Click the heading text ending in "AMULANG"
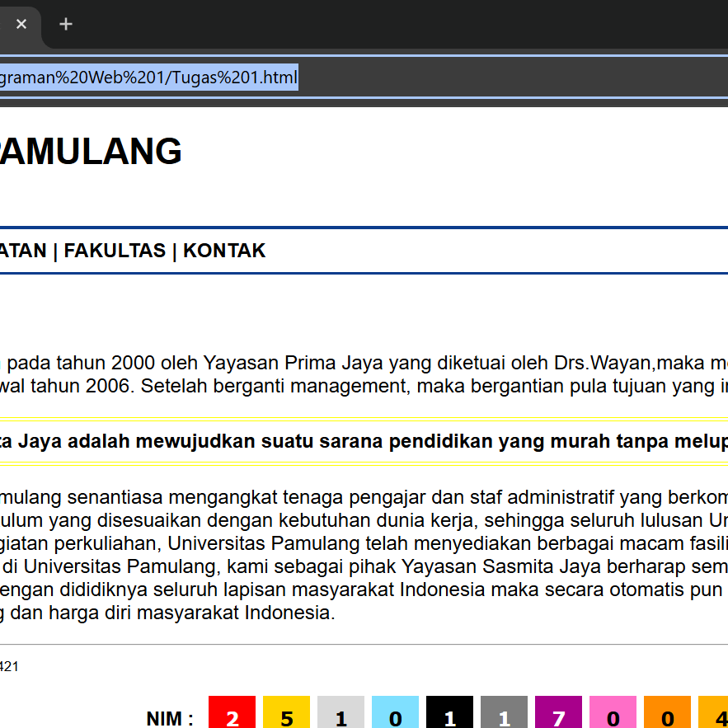Viewport: 728px width, 728px height. coord(91,152)
